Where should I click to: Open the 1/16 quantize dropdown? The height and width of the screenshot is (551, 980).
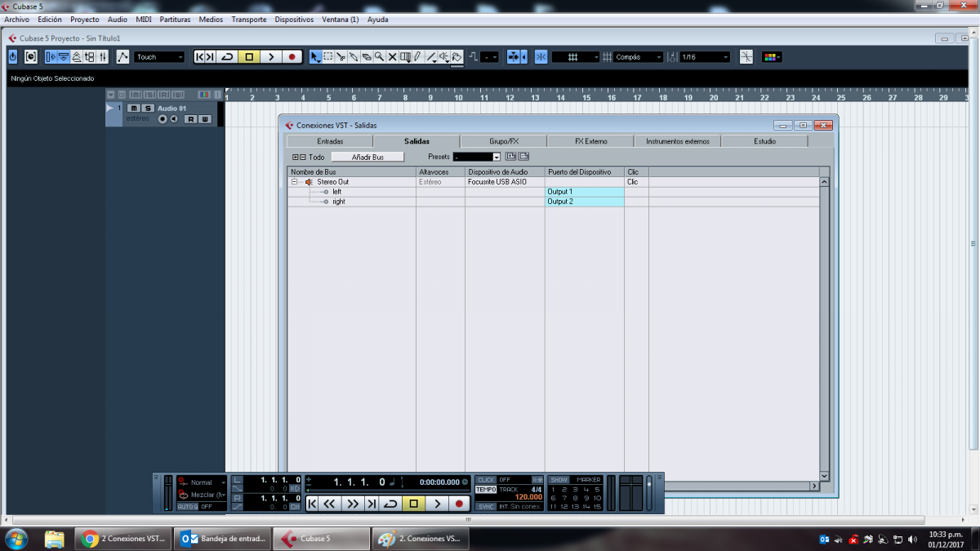coord(705,56)
